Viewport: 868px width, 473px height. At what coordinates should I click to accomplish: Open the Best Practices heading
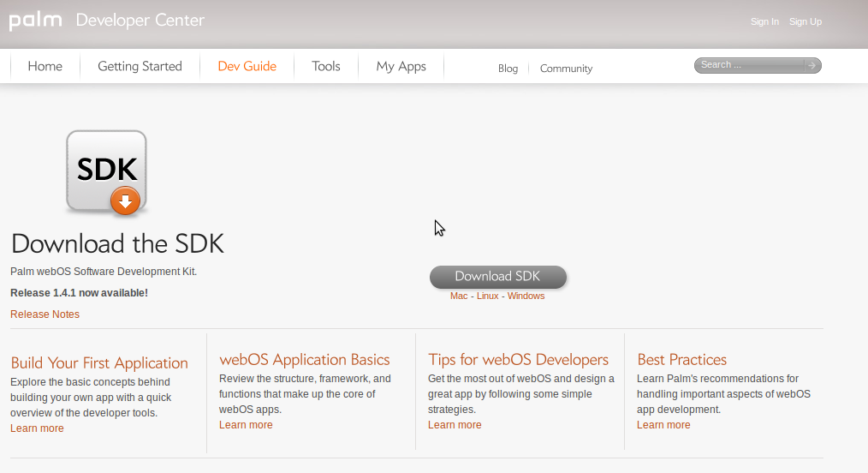[681, 359]
